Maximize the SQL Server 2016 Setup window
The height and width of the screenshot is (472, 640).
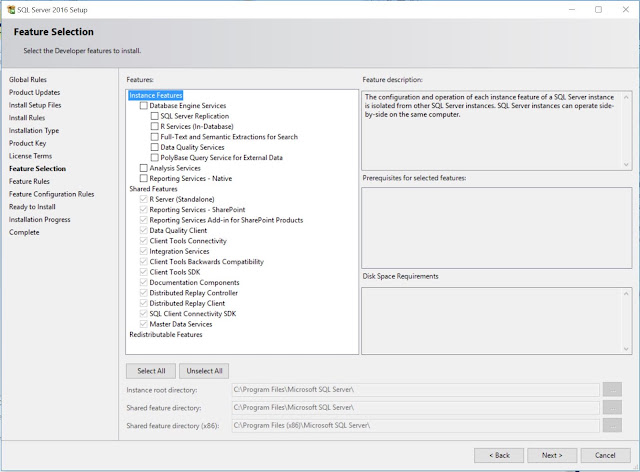pyautogui.click(x=598, y=9)
